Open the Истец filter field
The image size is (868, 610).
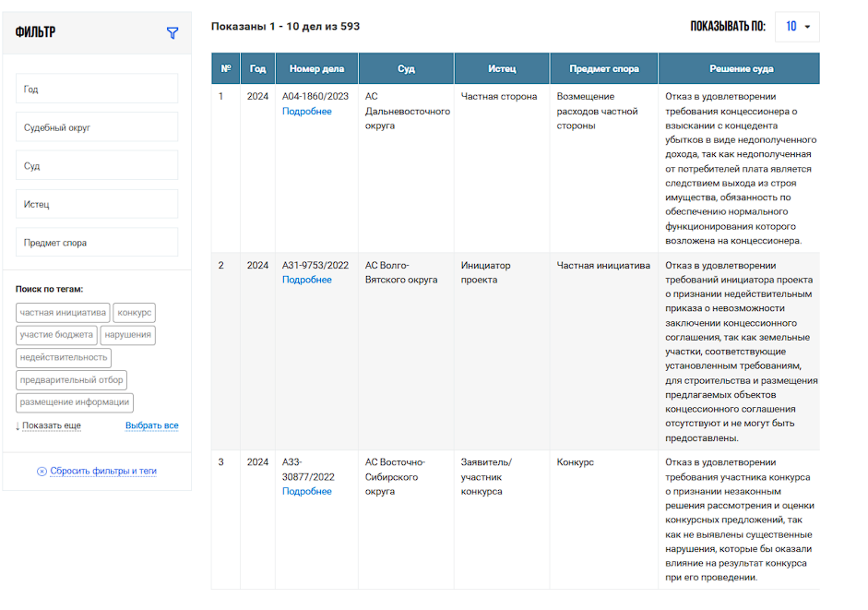pos(97,204)
